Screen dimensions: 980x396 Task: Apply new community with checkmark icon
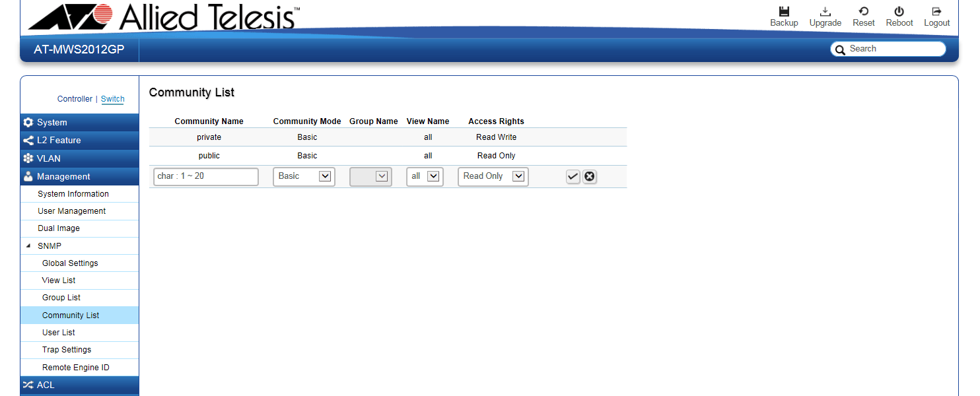[x=573, y=176]
